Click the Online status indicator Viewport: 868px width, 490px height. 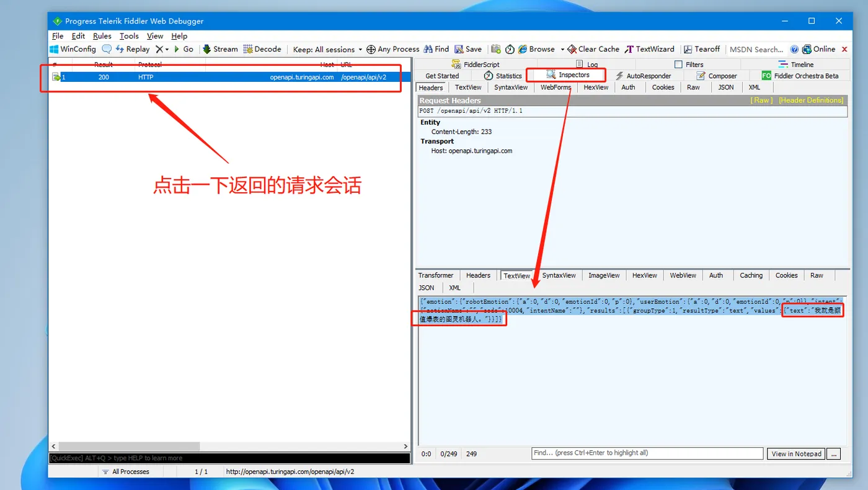[x=819, y=49]
